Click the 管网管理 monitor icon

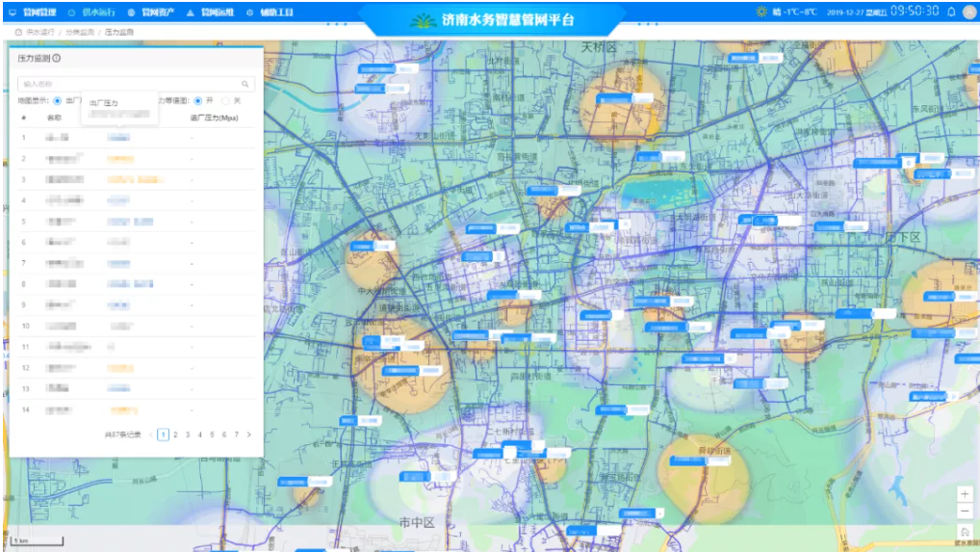13,12
